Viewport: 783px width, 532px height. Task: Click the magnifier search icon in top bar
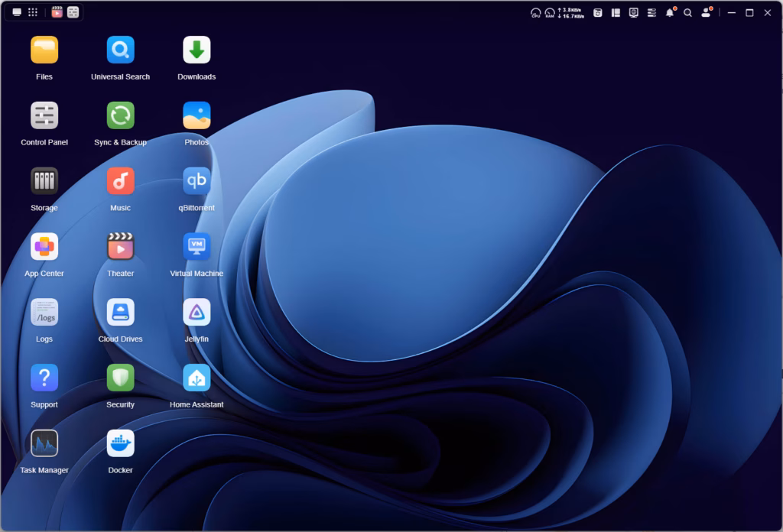click(x=687, y=13)
